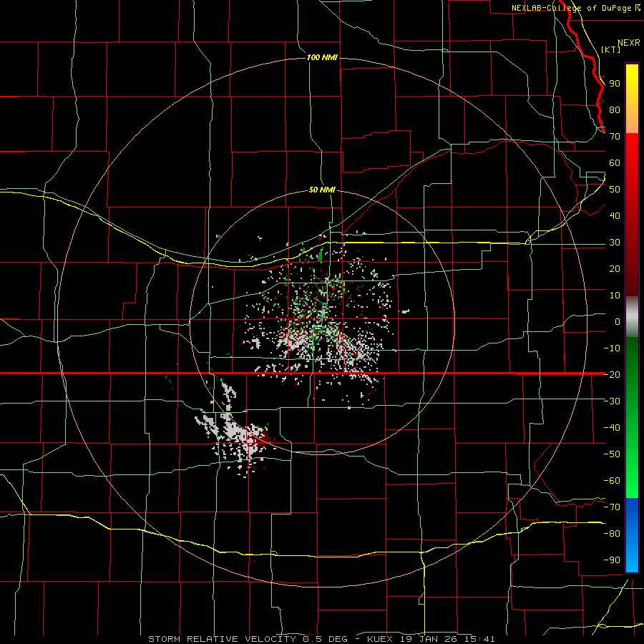The height and width of the screenshot is (644, 644).
Task: Click the -90 value on velocity scale
Action: 612,560
